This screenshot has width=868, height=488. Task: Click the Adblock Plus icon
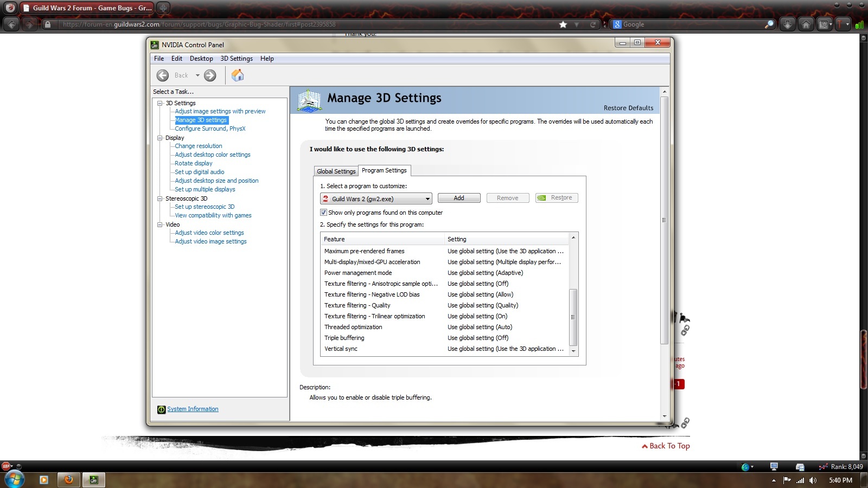6,466
